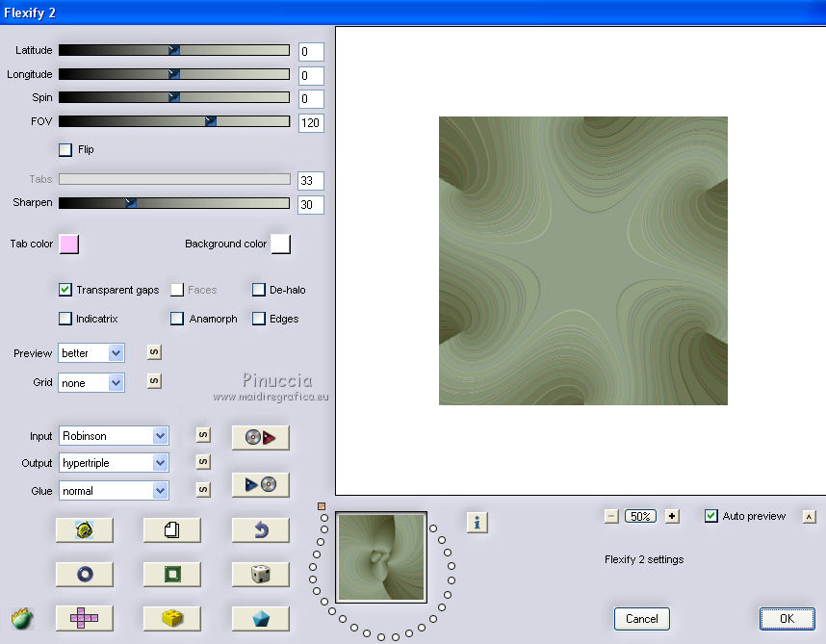
Task: Zoom in with the plus button
Action: click(672, 516)
